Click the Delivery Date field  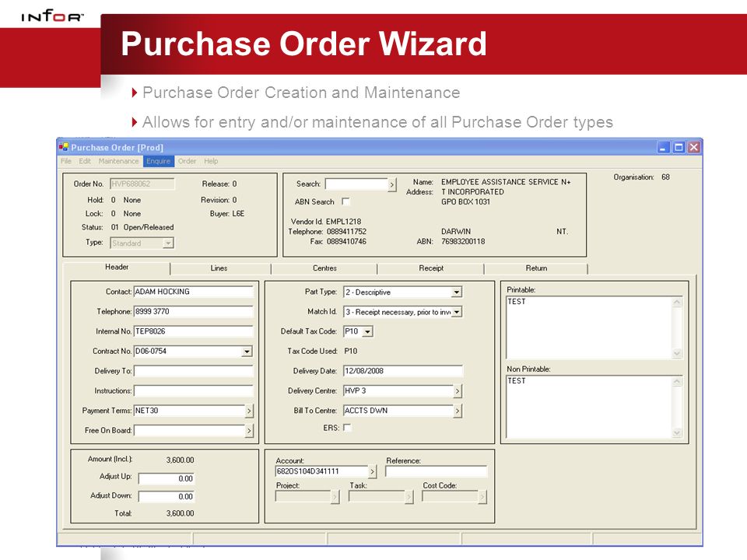[x=402, y=371]
